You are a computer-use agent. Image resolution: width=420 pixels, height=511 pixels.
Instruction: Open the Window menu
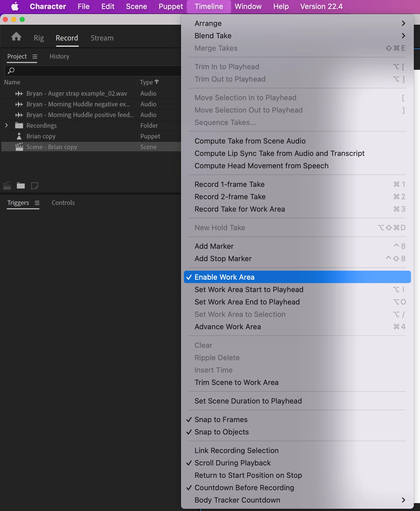point(248,6)
